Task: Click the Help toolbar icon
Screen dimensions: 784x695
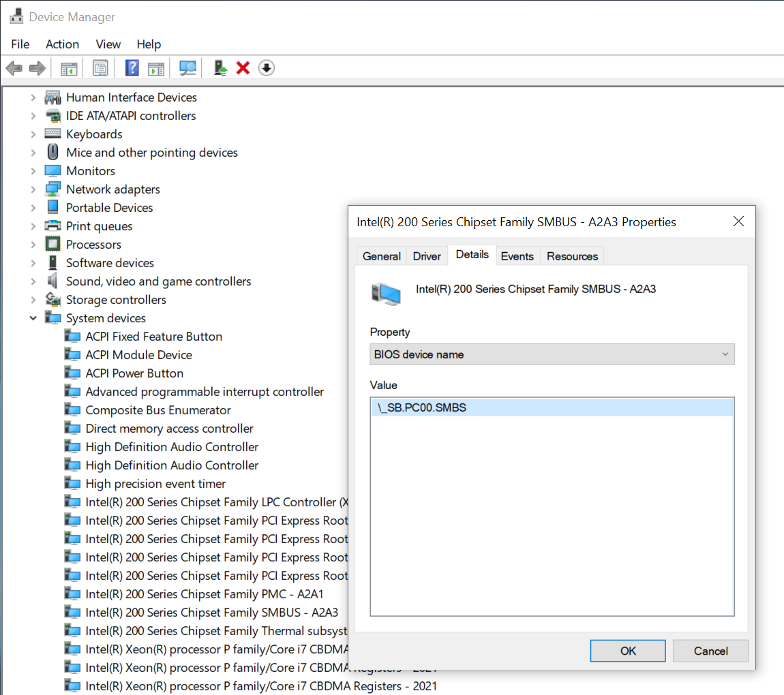Action: click(x=132, y=68)
